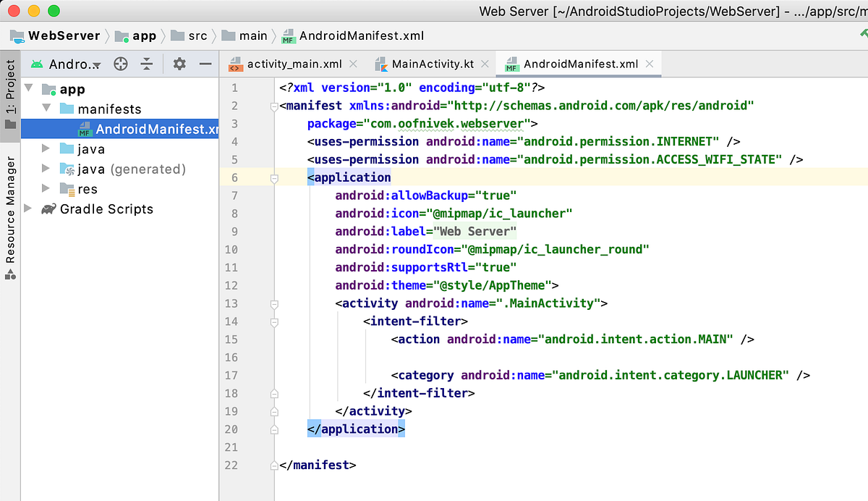The height and width of the screenshot is (501, 868).
Task: Open the Project panel settings gear
Action: tap(178, 64)
